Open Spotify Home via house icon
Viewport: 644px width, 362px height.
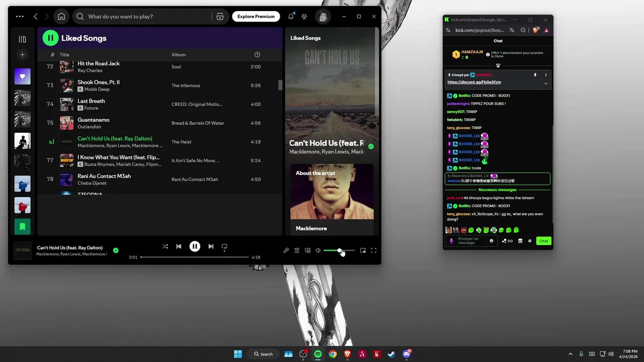pos(61,17)
